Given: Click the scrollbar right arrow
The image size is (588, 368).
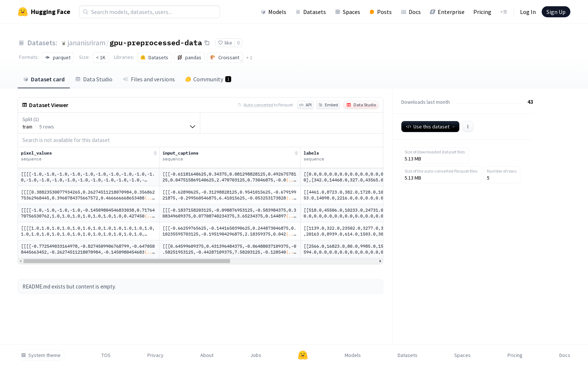Looking at the screenshot, I should click(380, 261).
